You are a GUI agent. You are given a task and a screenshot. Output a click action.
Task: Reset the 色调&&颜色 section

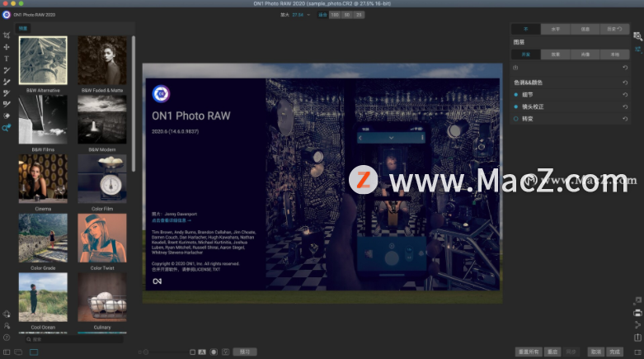pos(625,83)
